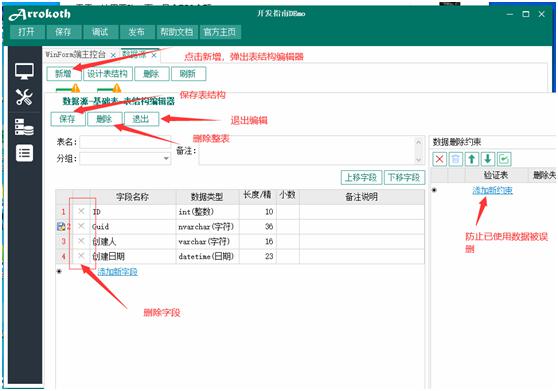558x391 pixels.
Task: Click 上移字段 button
Action: [x=361, y=177]
